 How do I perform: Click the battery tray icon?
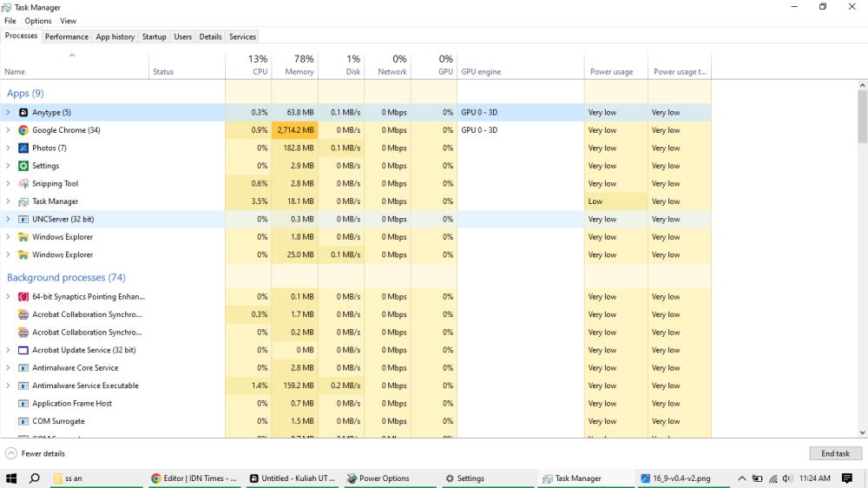757,478
